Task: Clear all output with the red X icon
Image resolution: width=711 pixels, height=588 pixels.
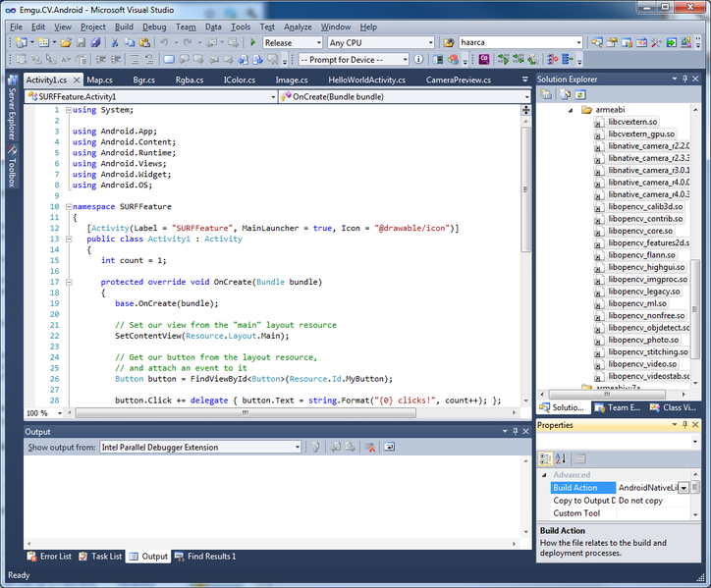Action: (x=370, y=447)
